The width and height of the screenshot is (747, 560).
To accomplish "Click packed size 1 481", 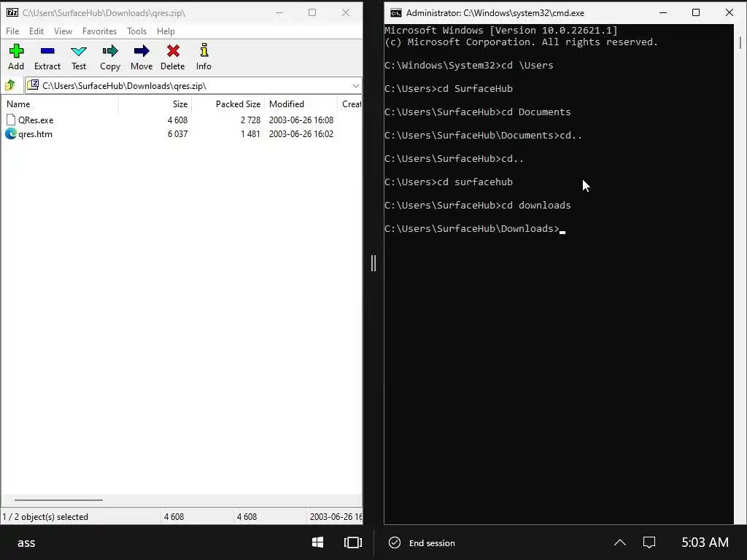I will [250, 134].
